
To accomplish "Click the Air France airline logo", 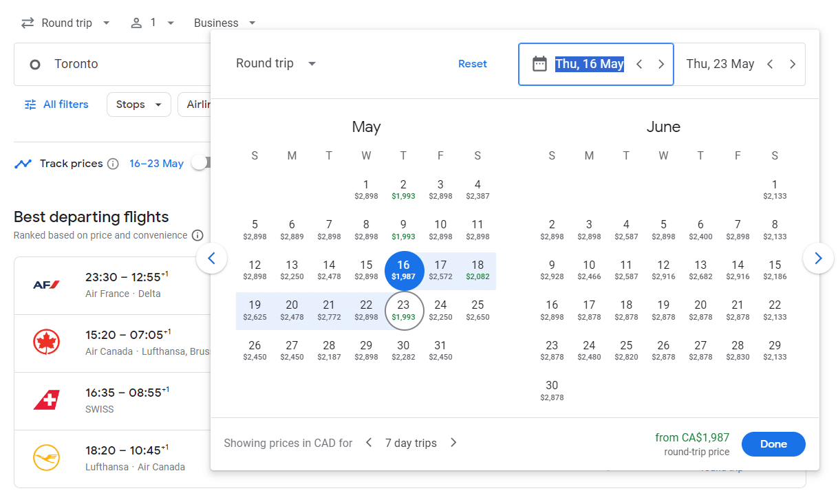I will (x=46, y=285).
